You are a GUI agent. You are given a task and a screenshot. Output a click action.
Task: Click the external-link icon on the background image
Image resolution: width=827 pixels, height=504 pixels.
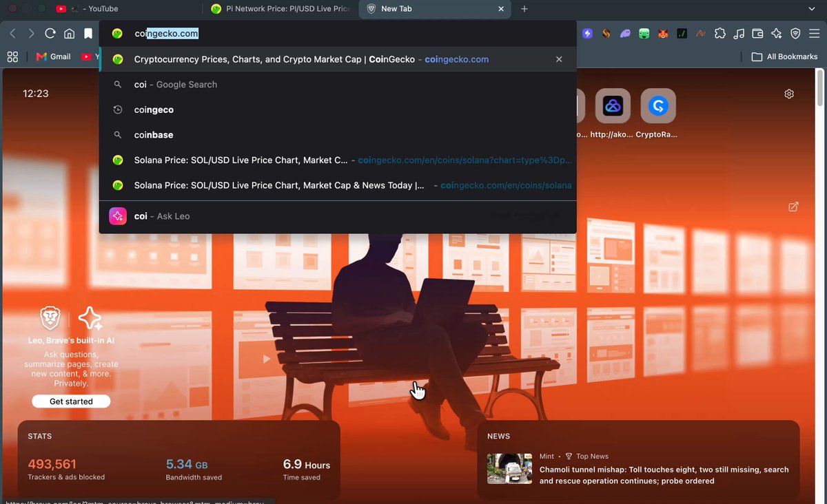[x=793, y=207]
